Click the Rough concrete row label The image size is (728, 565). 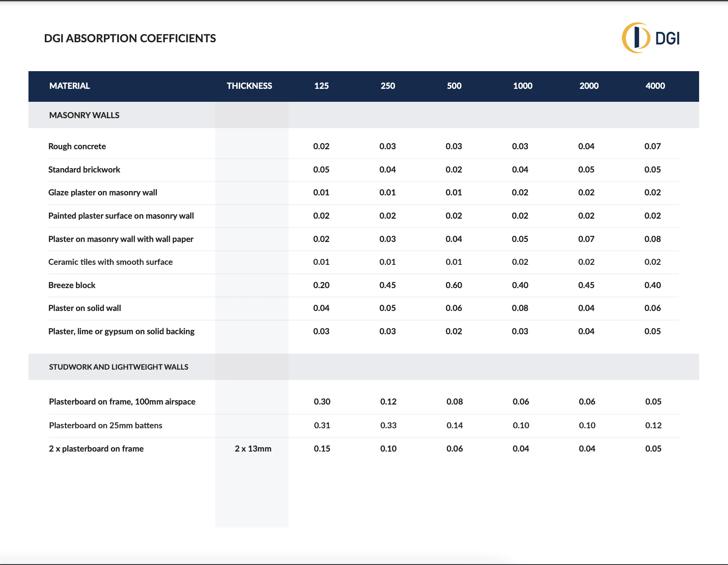[x=77, y=146]
